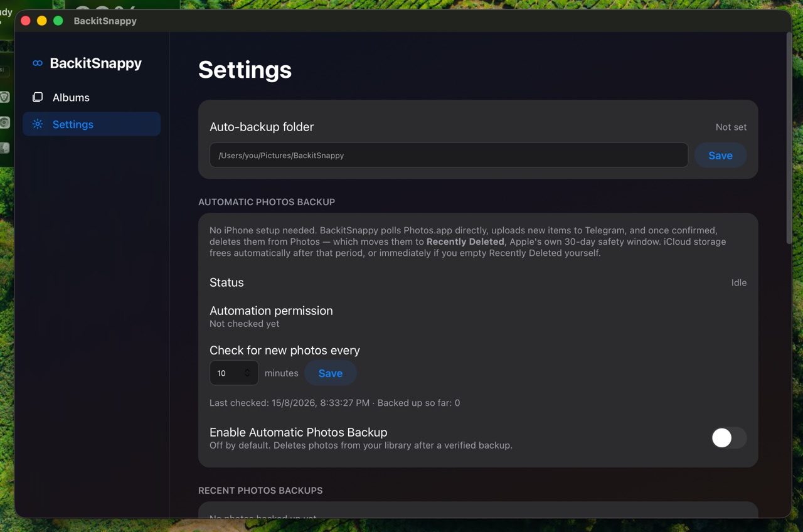Click the BackitSnappy window title text
This screenshot has width=803, height=532.
click(105, 21)
